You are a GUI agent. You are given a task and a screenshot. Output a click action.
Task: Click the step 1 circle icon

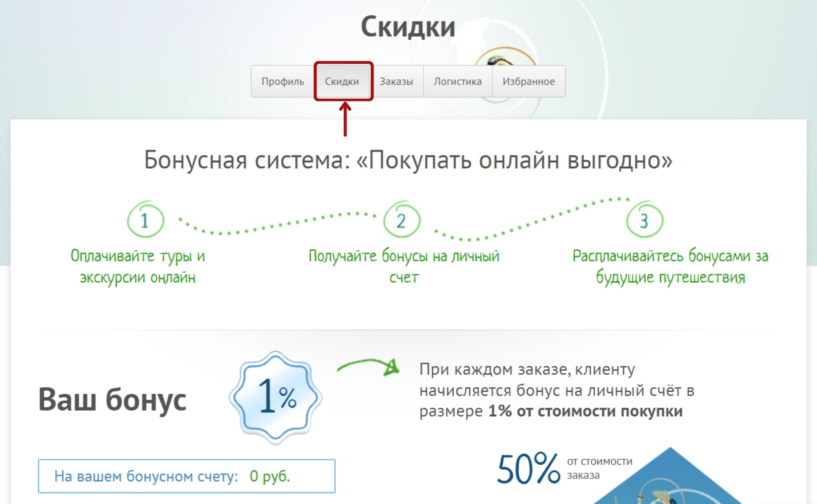(x=145, y=220)
